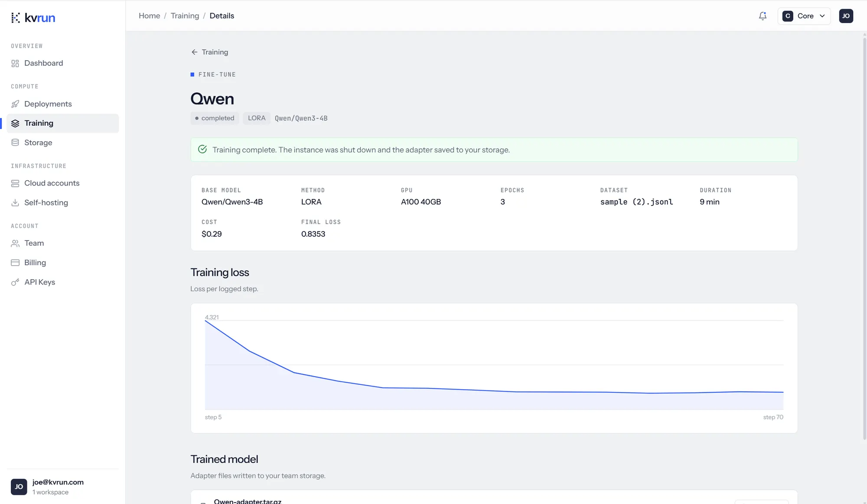Image resolution: width=867 pixels, height=504 pixels.
Task: Click the Storage database icon
Action: [x=15, y=143]
